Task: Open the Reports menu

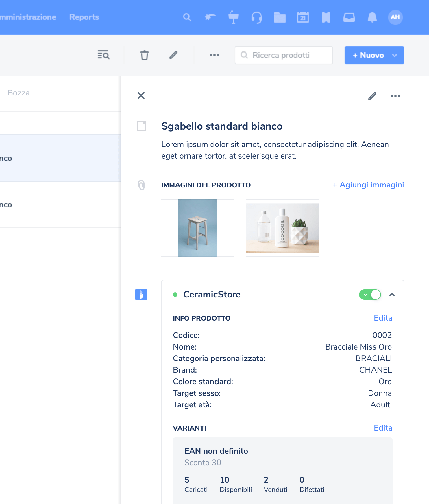Action: click(x=84, y=17)
